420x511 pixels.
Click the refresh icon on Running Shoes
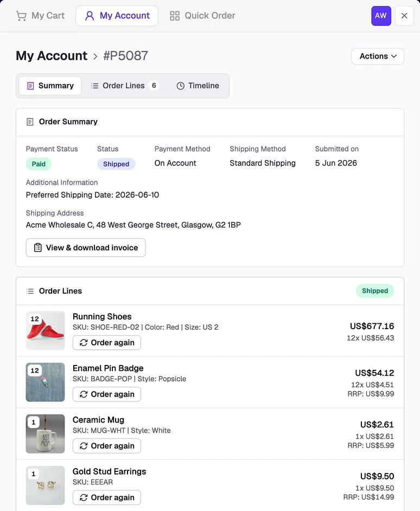(x=84, y=343)
